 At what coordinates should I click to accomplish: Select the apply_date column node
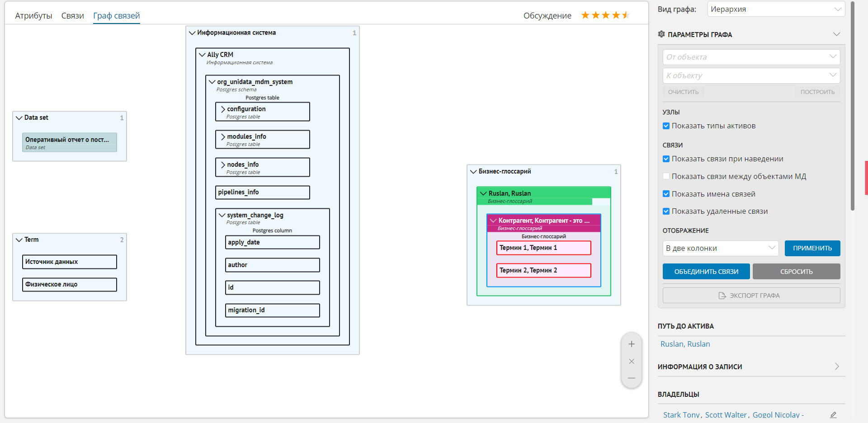coord(273,242)
